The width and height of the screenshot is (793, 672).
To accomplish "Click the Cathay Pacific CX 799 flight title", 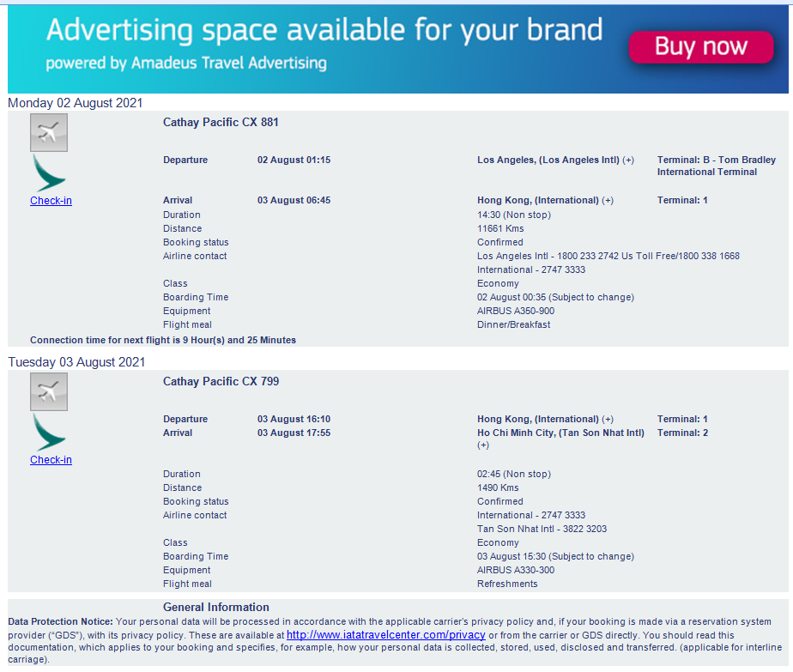I will (221, 382).
